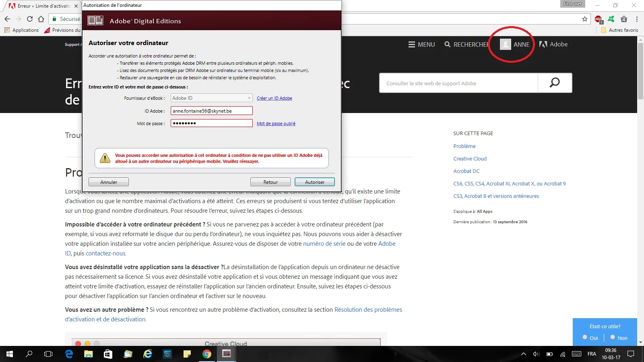Select the Oui radio button
Viewport: 644px width, 362px height.
click(585, 337)
